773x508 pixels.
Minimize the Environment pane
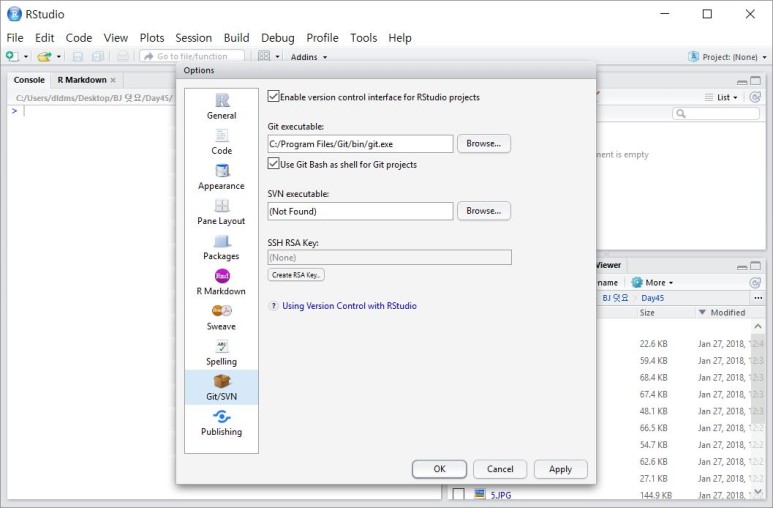[742, 81]
